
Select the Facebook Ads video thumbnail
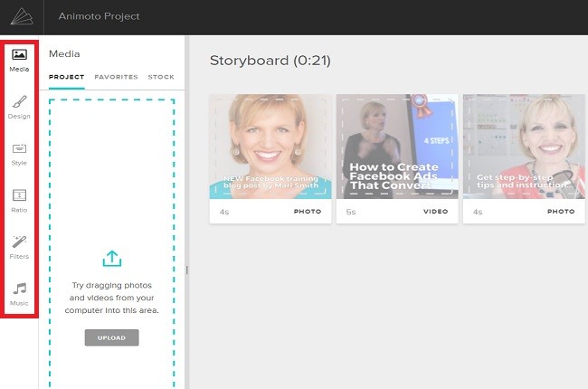(396, 145)
